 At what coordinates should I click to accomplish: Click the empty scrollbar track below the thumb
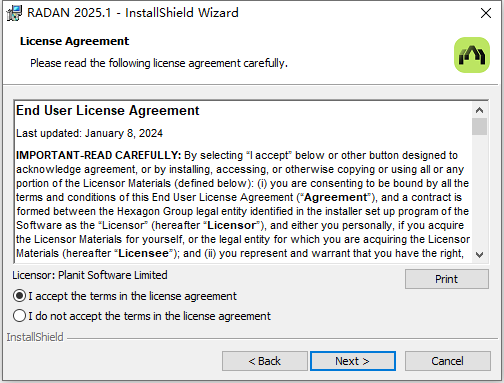tap(479, 191)
